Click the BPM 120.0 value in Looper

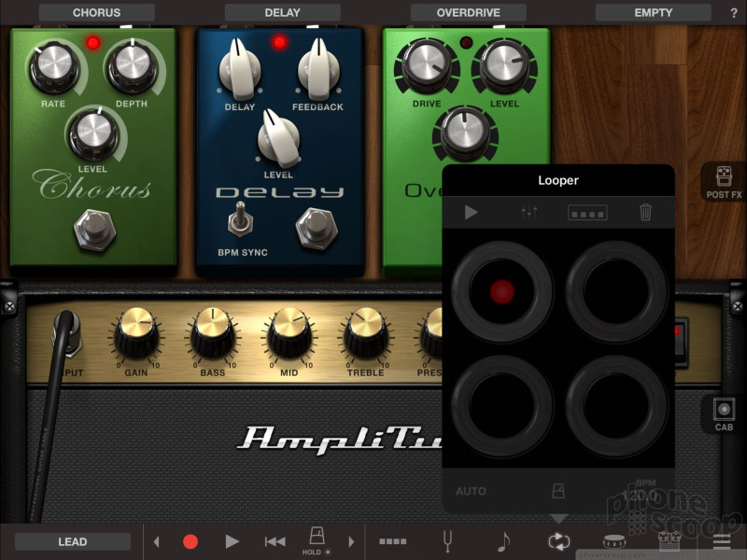click(x=641, y=491)
